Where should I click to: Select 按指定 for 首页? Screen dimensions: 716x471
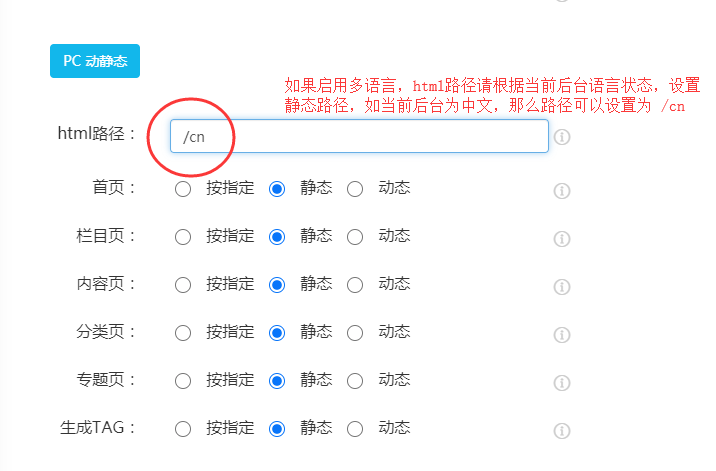tap(183, 188)
